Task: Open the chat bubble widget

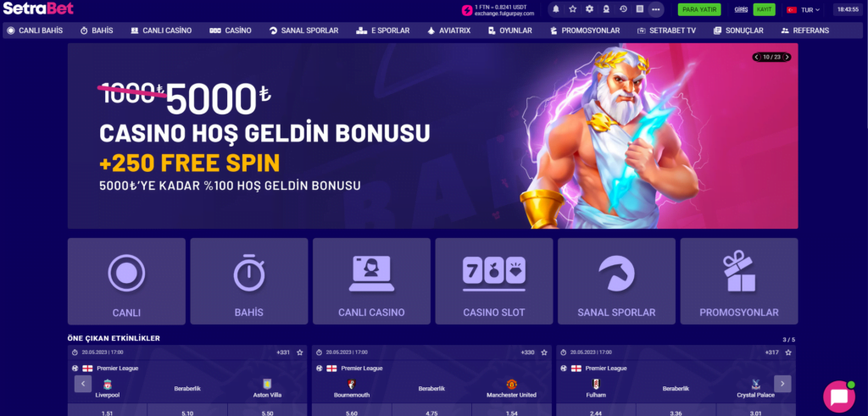Action: click(838, 397)
